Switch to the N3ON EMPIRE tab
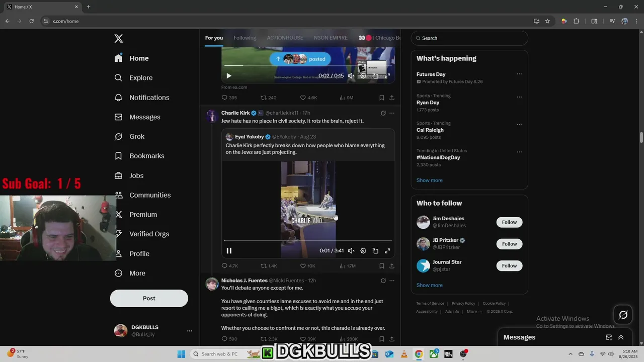The image size is (644, 362). coord(331,38)
